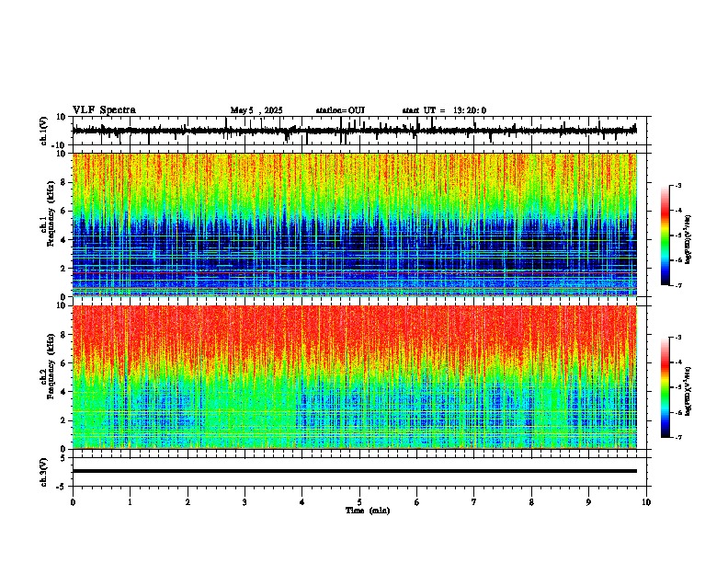
Task: Click the "8" kHz tick of ch.2 spectrogram
Action: (x=63, y=335)
